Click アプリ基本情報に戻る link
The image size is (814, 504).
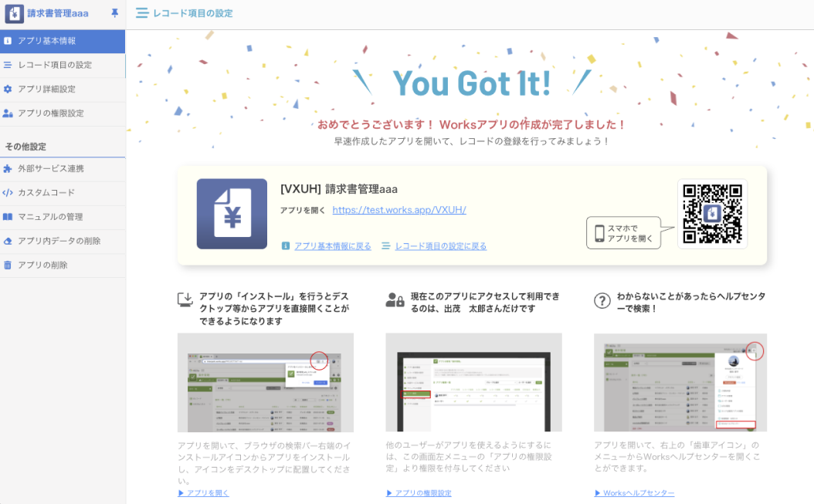pos(333,246)
